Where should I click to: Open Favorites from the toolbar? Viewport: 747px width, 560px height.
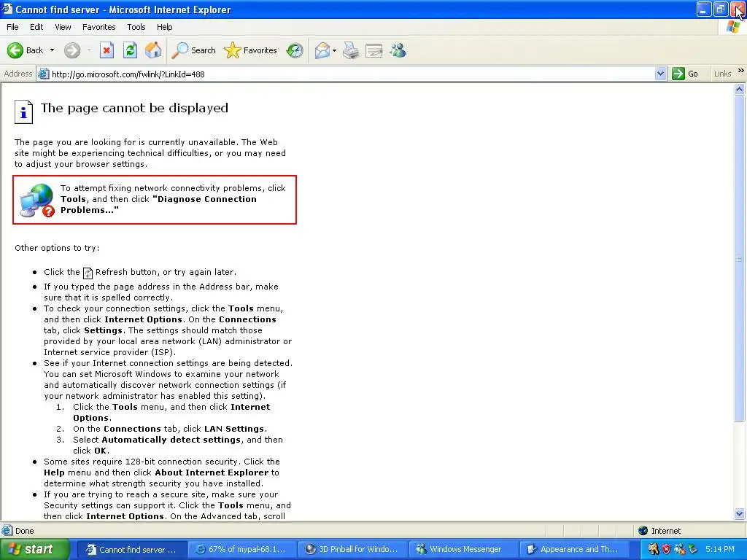(x=251, y=50)
